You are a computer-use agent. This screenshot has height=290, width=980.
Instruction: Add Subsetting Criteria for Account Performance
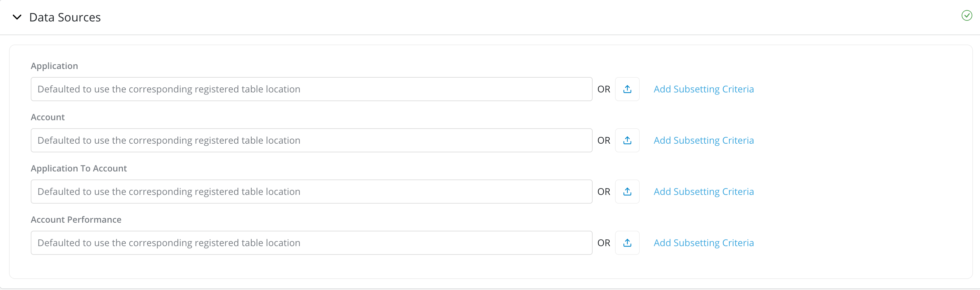(x=704, y=243)
